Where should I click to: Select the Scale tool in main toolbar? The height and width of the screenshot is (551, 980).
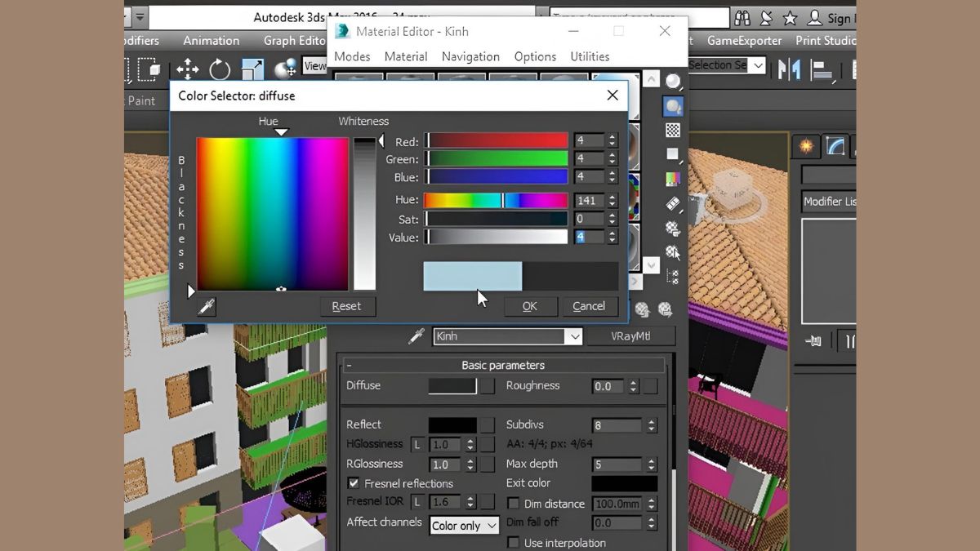(253, 69)
